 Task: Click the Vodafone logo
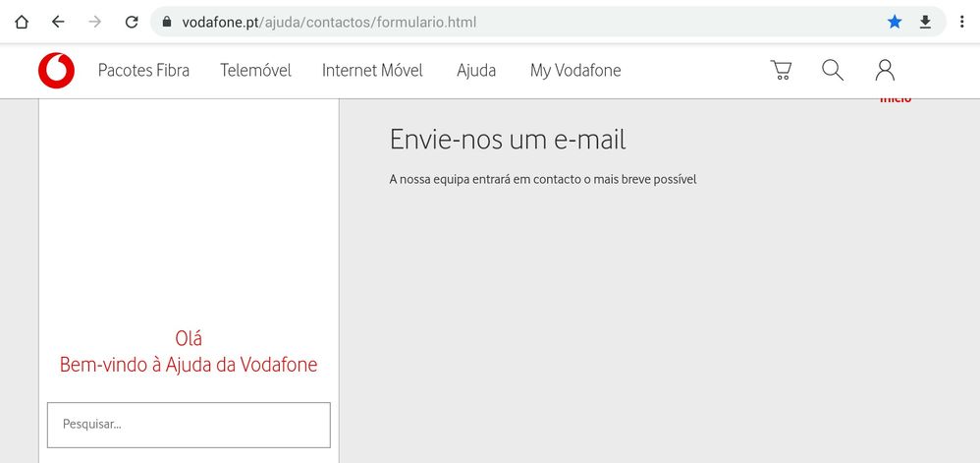pos(56,71)
